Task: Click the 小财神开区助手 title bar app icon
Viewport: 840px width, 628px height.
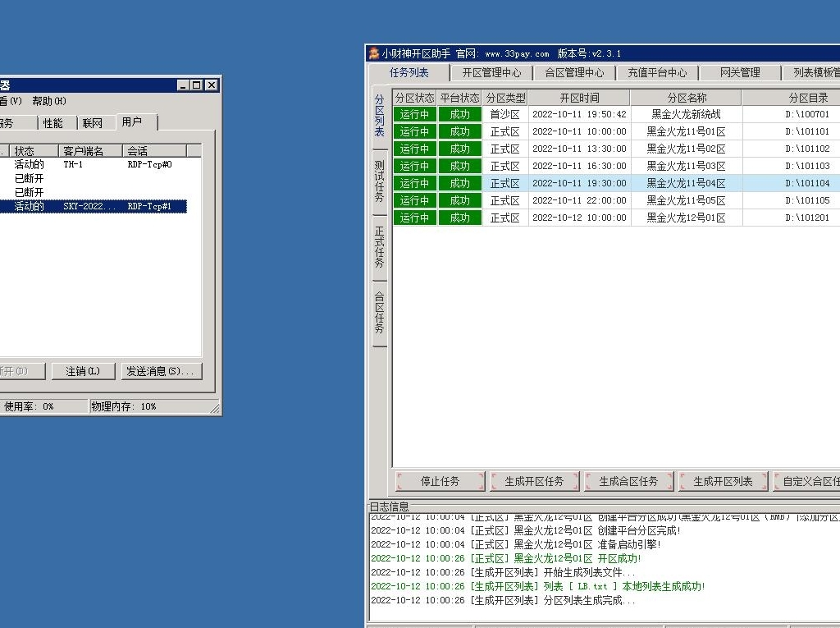Action: [373, 53]
